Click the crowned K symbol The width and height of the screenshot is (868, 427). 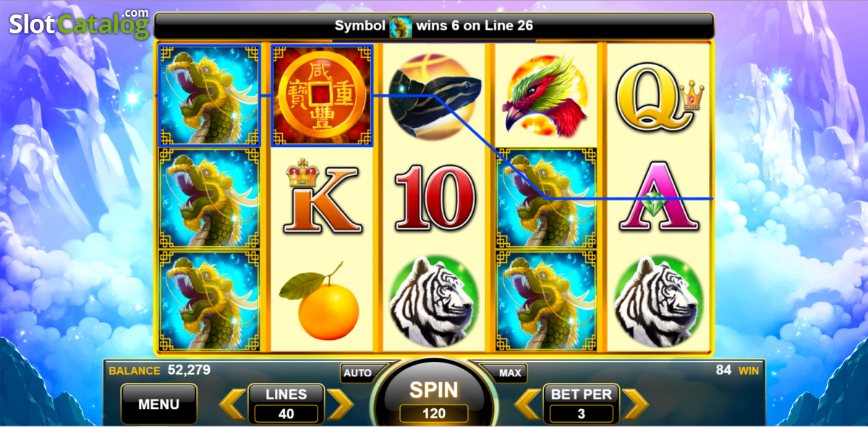[x=321, y=198]
